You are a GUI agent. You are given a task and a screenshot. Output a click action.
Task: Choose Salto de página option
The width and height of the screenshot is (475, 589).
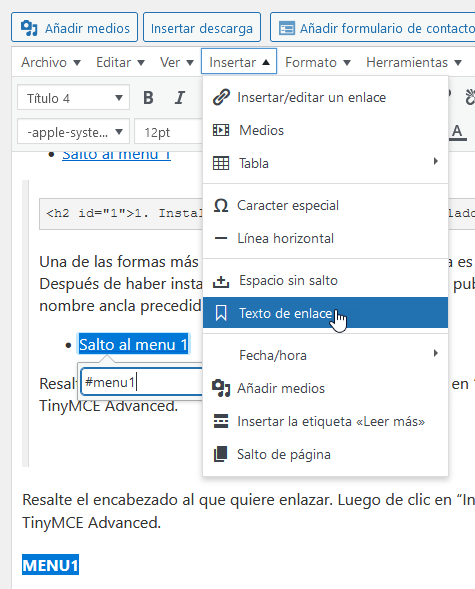(x=325, y=455)
